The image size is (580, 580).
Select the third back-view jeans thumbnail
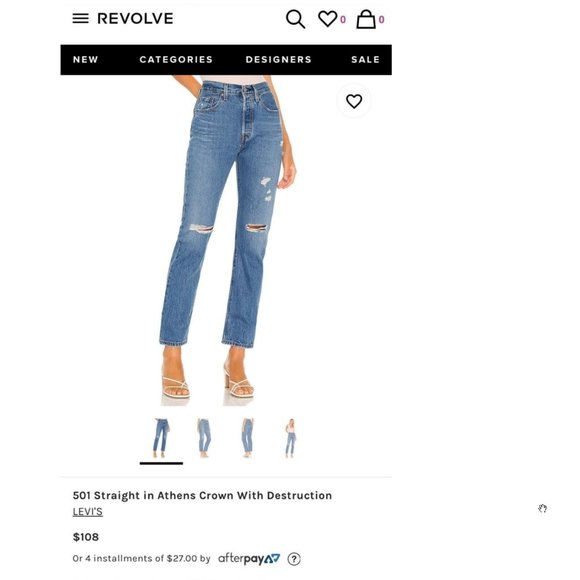247,438
